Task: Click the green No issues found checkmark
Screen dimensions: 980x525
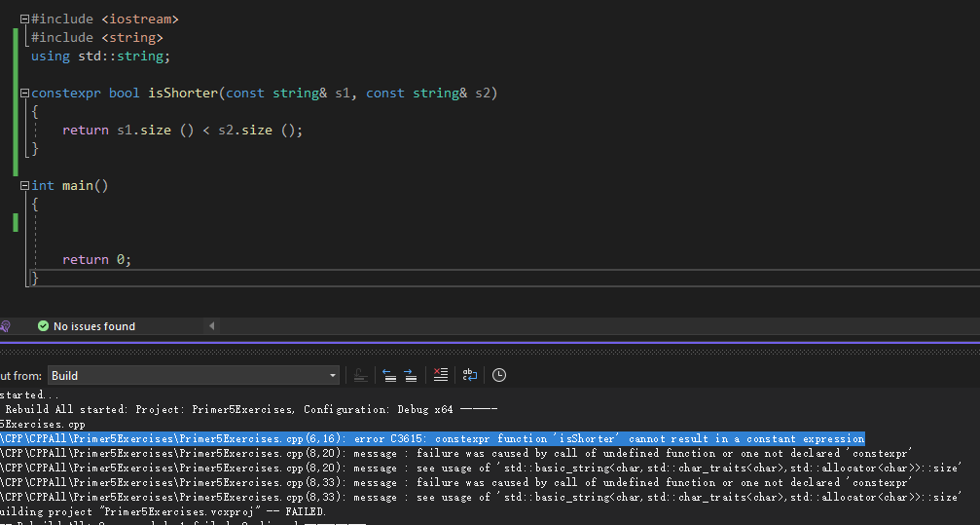Action: coord(43,326)
